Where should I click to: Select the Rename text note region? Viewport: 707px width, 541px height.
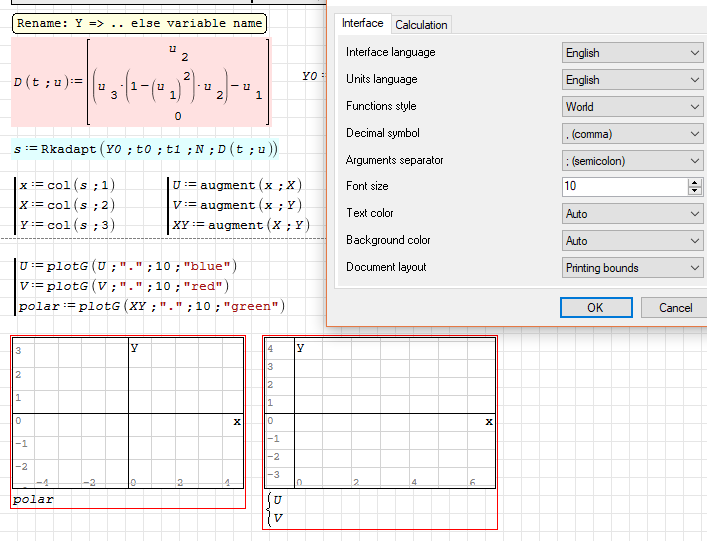(x=139, y=23)
